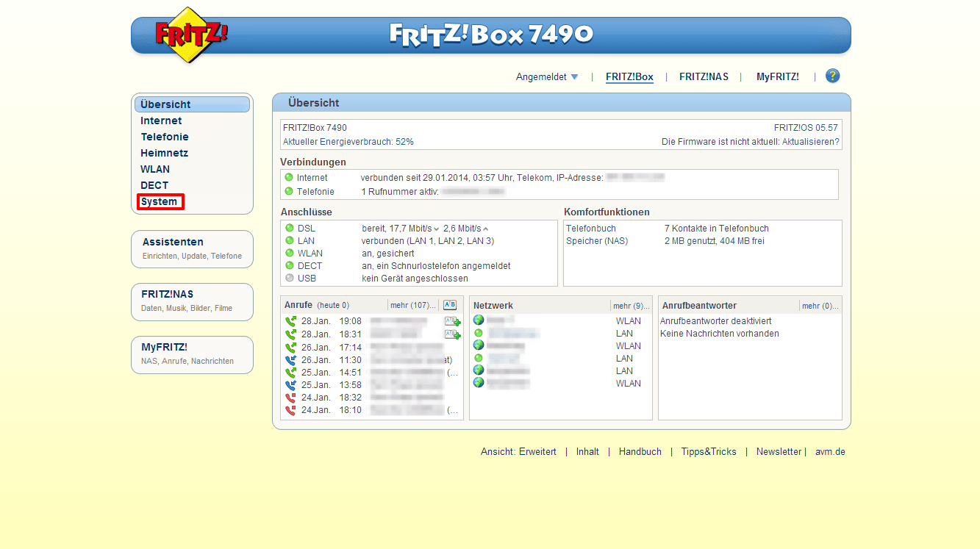Click green LED next to LAN under Anschlüsse
The width and height of the screenshot is (980, 549).
pos(290,241)
